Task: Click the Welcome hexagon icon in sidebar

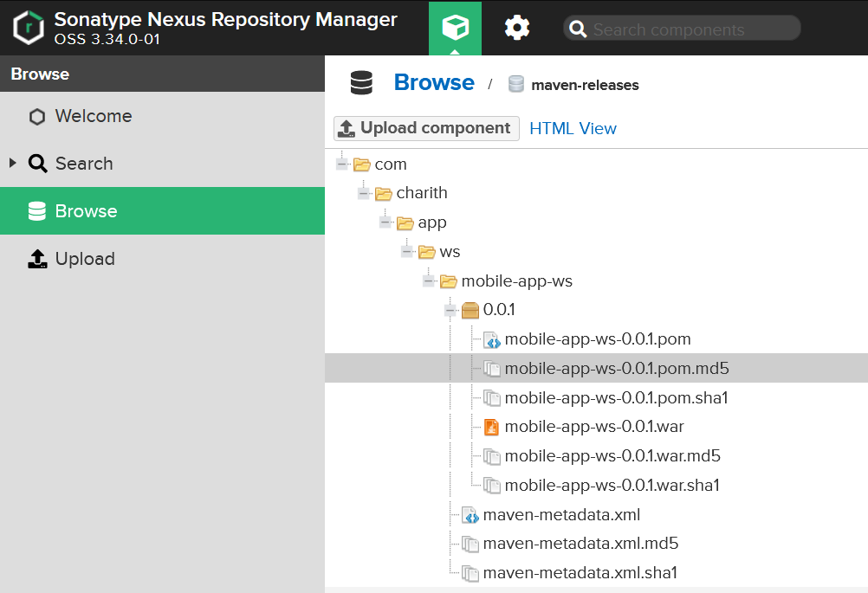Action: [x=37, y=117]
